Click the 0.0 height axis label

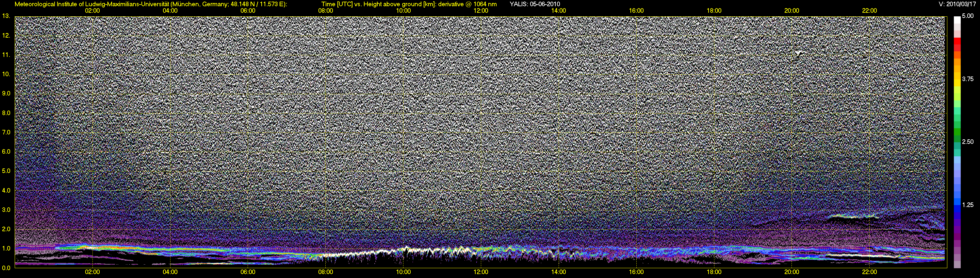6,268
